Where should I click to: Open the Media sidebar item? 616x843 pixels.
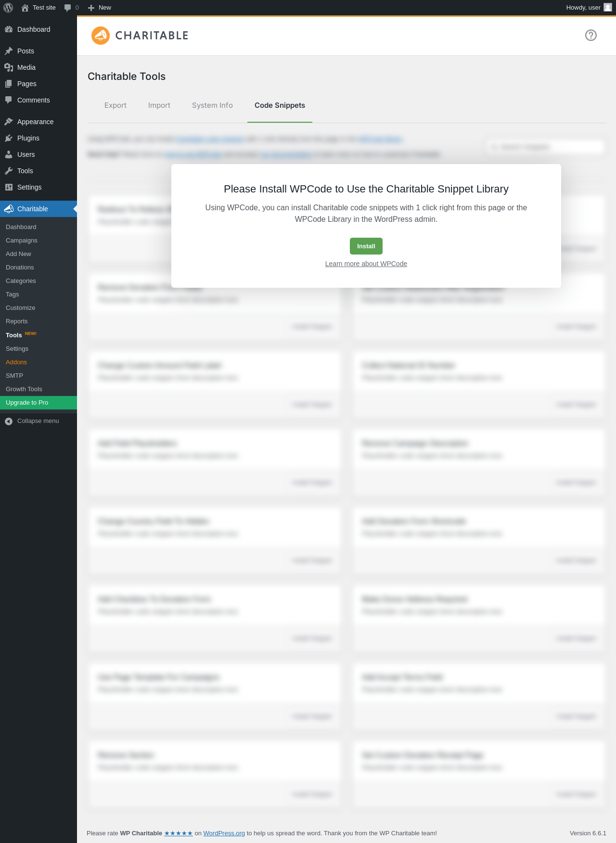click(38, 67)
